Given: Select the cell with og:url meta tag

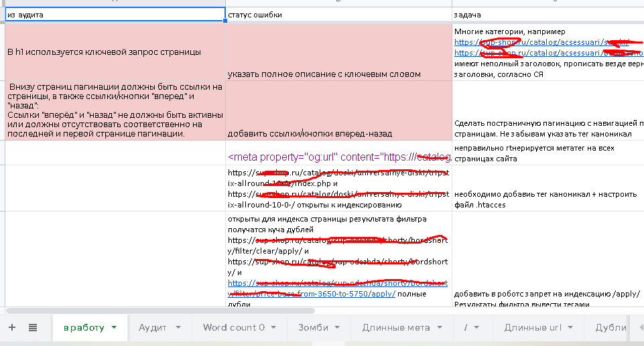Looking at the screenshot, I should [338, 158].
